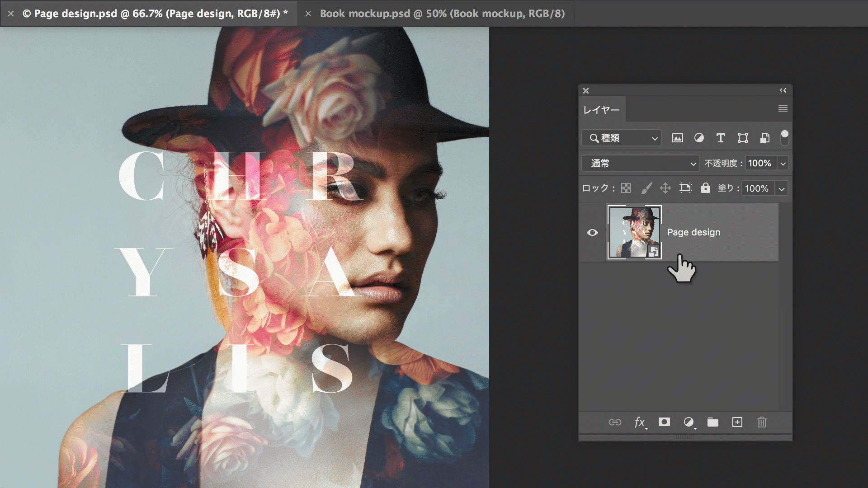Delete layer with trash icon
The height and width of the screenshot is (488, 868).
click(762, 422)
